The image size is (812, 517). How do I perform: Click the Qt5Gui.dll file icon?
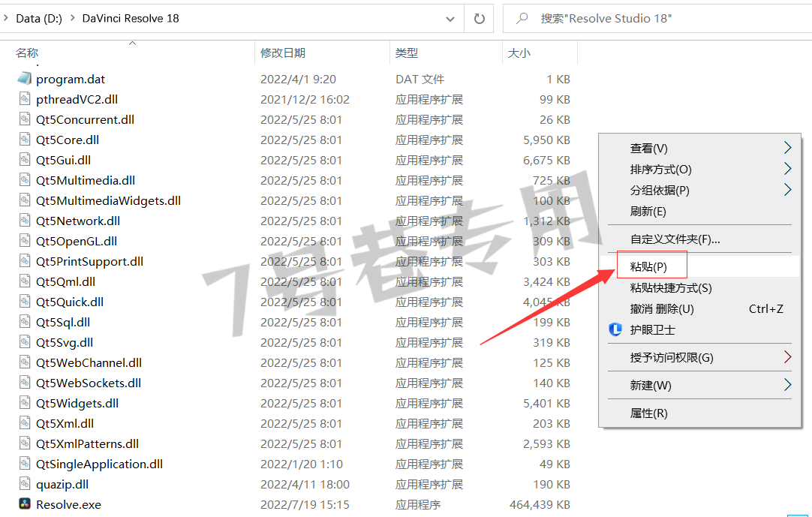[25, 160]
